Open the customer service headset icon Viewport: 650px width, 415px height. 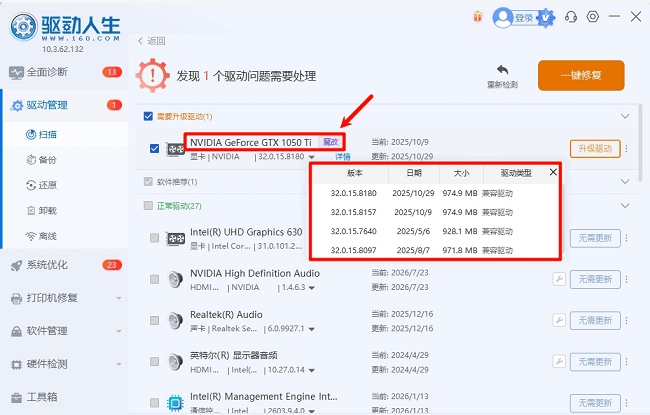click(x=571, y=17)
